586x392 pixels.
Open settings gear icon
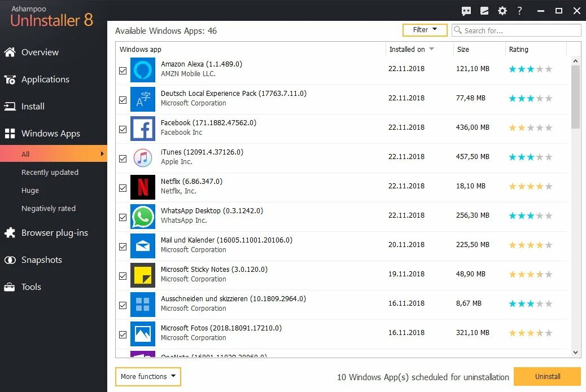pyautogui.click(x=502, y=11)
